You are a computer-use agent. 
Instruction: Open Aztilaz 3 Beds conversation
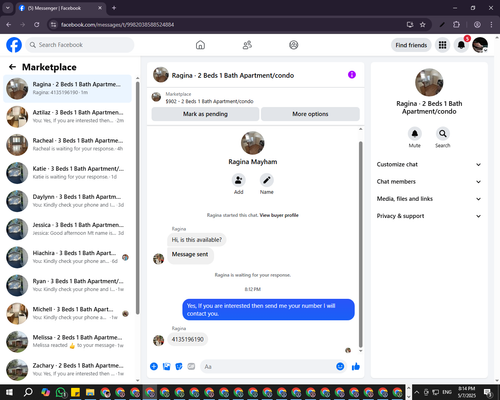click(x=67, y=117)
